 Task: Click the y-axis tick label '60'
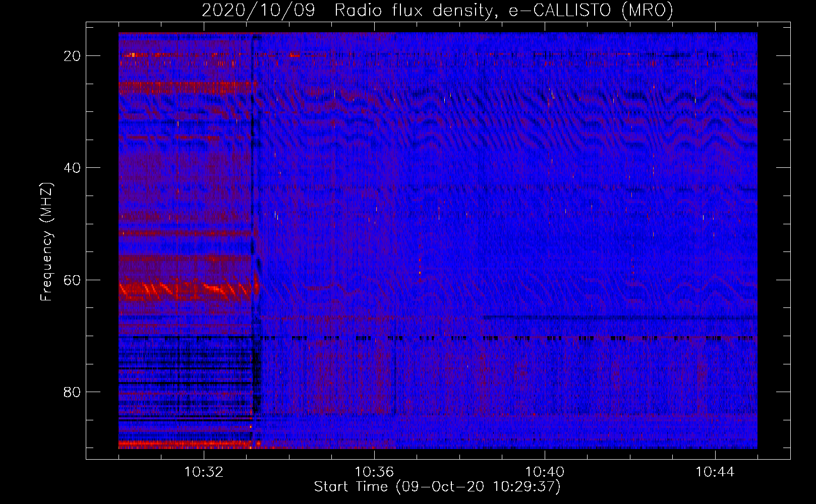click(73, 280)
